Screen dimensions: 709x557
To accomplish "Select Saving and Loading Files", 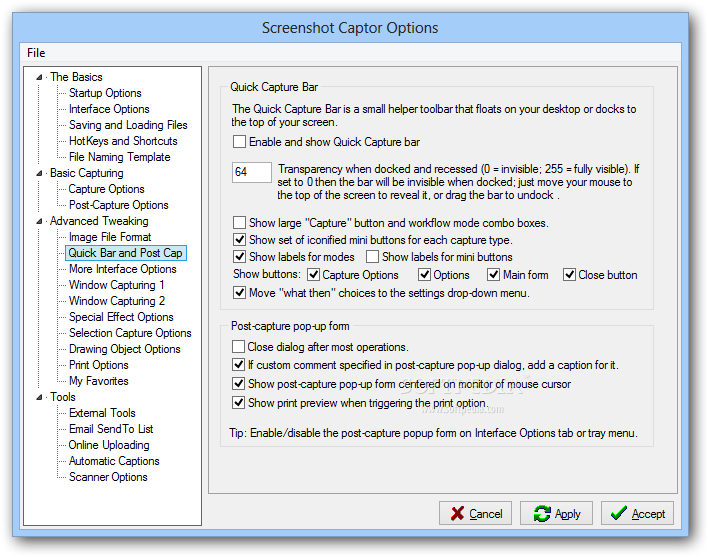I will coord(128,125).
